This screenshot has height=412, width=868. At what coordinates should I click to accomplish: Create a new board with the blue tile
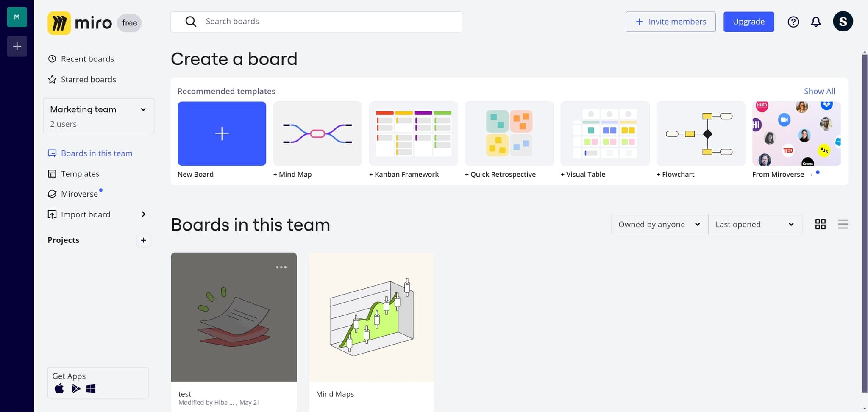tap(222, 134)
